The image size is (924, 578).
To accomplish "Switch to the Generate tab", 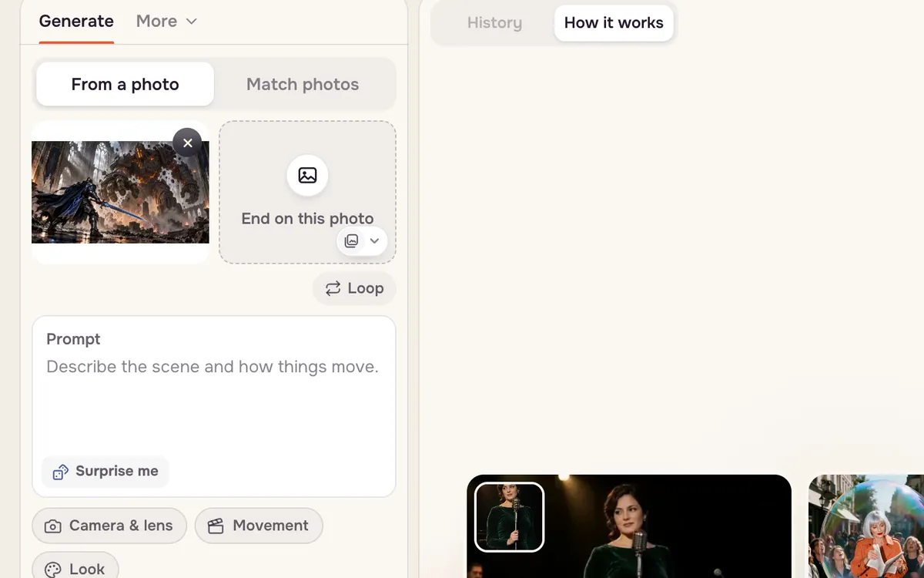I will pos(76,21).
